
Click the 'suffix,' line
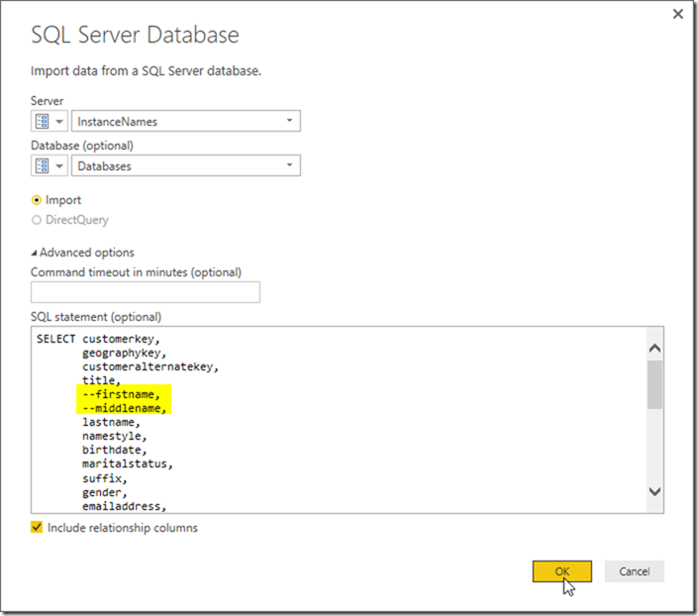tap(105, 478)
